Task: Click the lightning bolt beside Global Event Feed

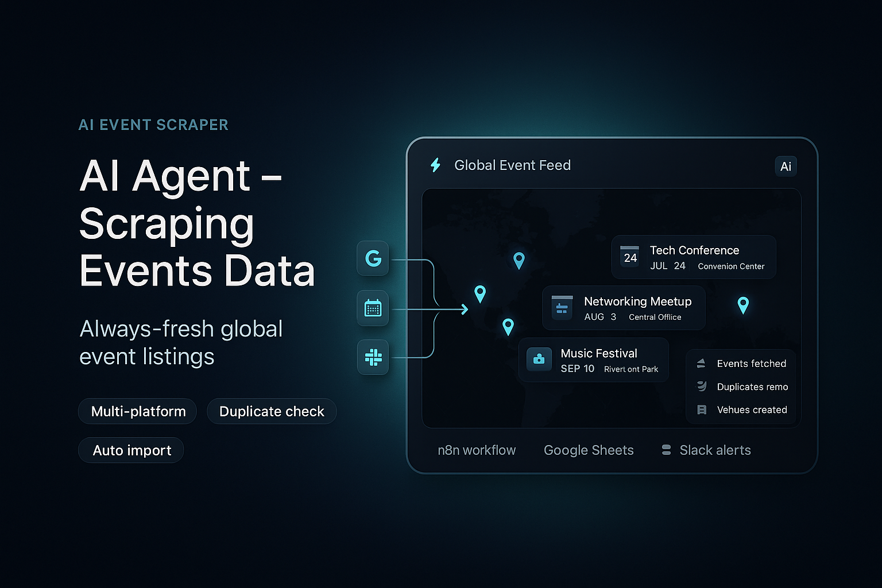Action: (x=435, y=165)
